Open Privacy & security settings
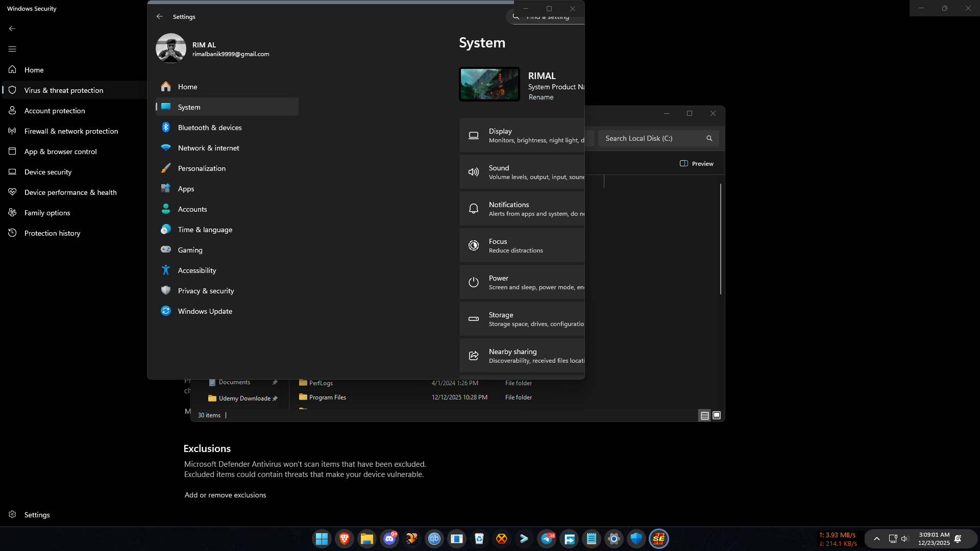Viewport: 980px width, 551px height. tap(227, 291)
